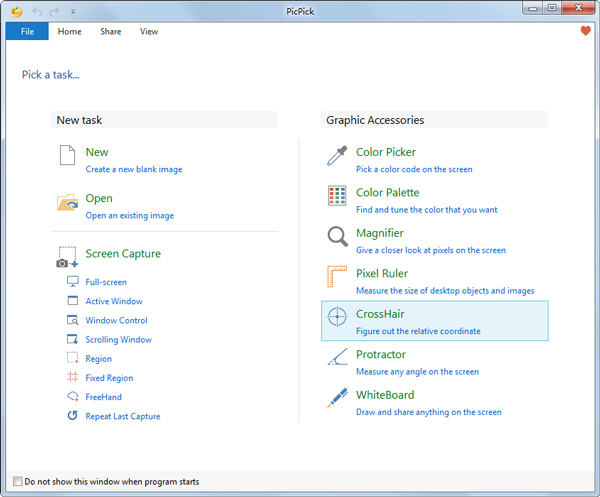
Task: Choose Fixed Region capture link
Action: click(109, 378)
